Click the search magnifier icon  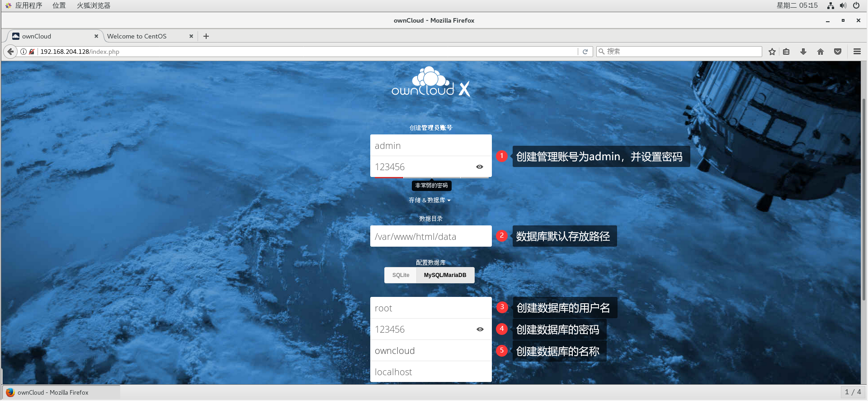[602, 52]
